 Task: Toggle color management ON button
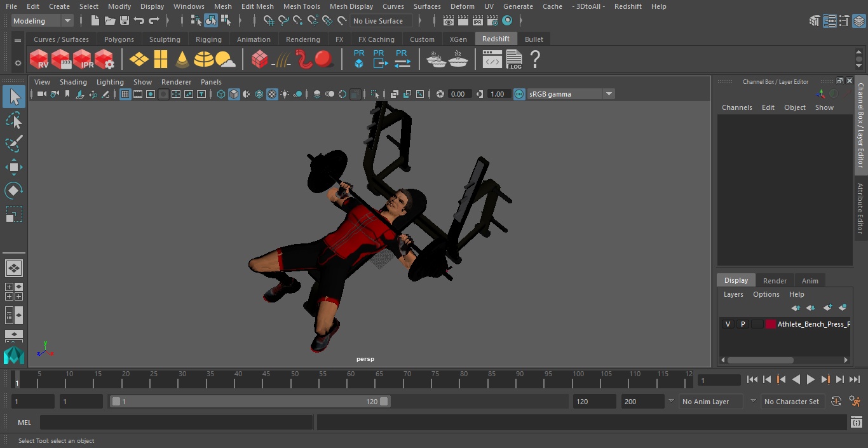tap(519, 94)
